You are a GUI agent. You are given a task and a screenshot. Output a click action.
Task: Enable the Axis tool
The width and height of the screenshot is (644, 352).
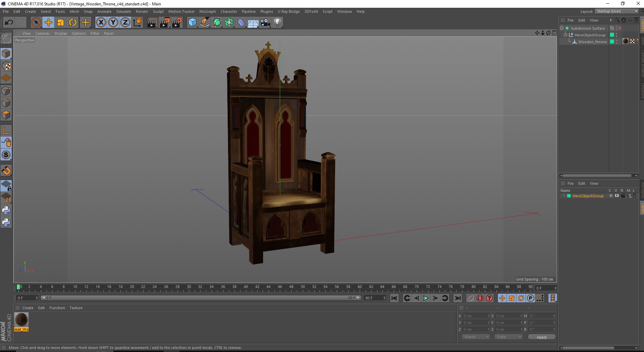click(x=6, y=130)
